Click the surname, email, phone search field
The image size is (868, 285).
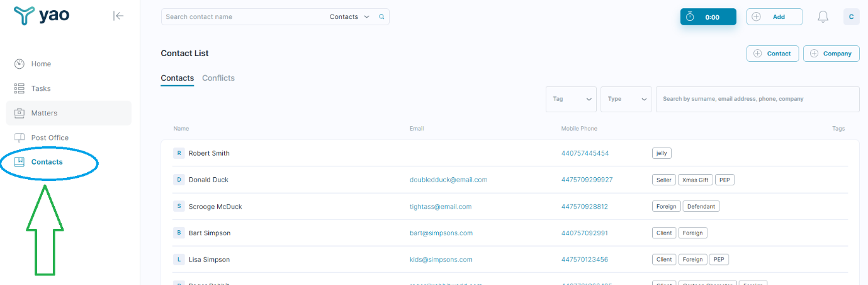[x=758, y=99]
